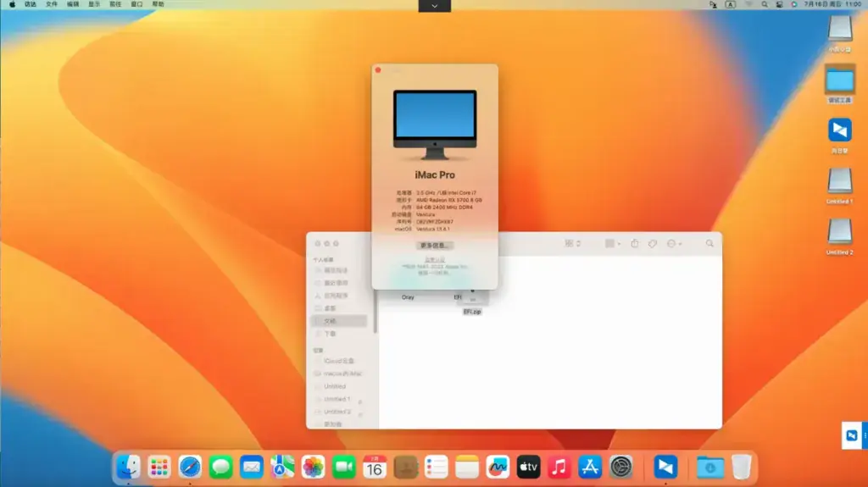Select the Untitled 2 drive on desktop

tap(840, 237)
